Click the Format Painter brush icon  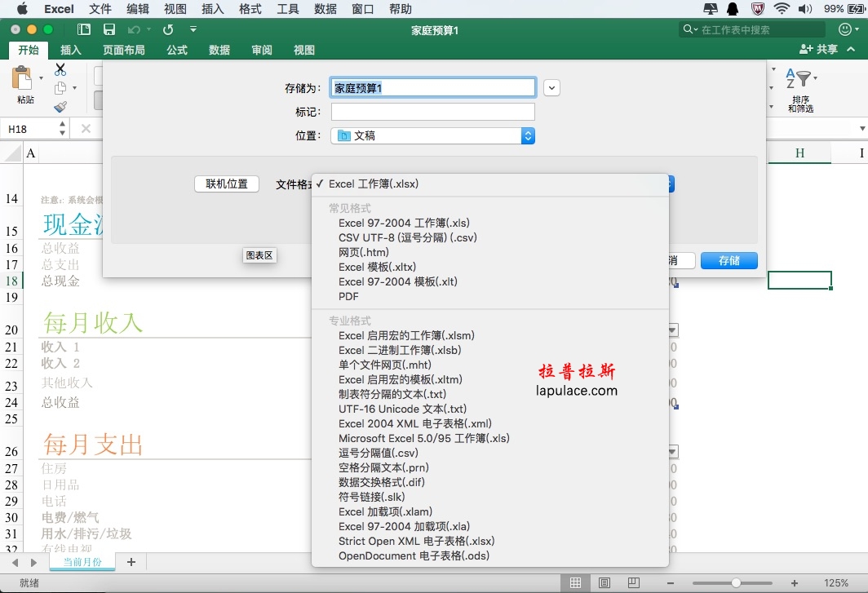tap(60, 107)
